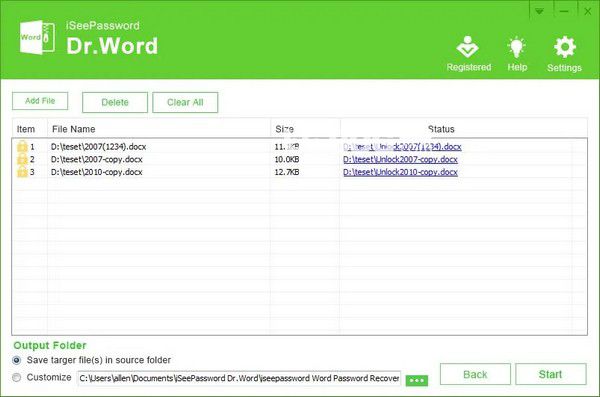
Task: Click the Delete button
Action: 115,102
